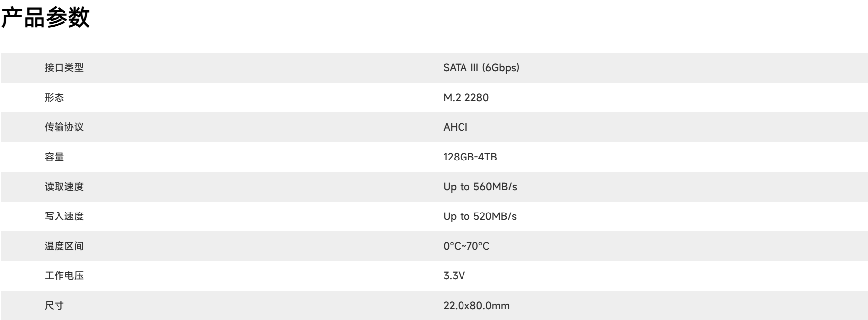Select the AHCI protocol value

(x=455, y=127)
